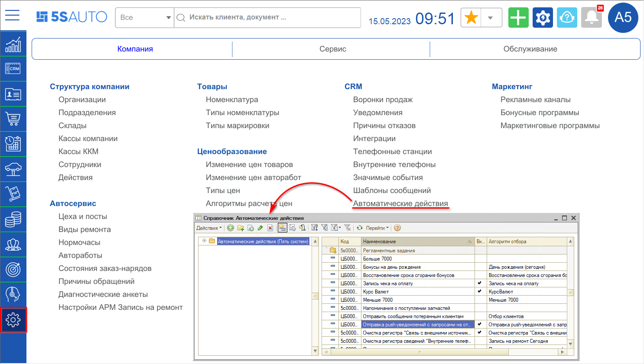Open the hamburger main menu
Screen dimensions: 644x364
[12, 16]
